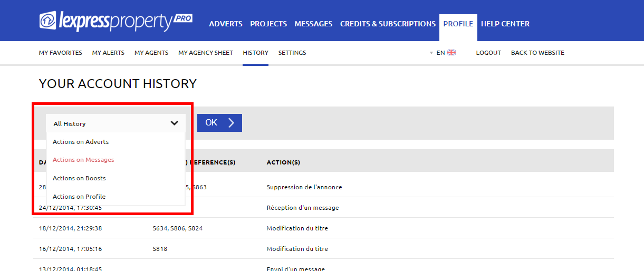Select Actions on Adverts option
Viewport: 644px width, 271px height.
coord(81,142)
